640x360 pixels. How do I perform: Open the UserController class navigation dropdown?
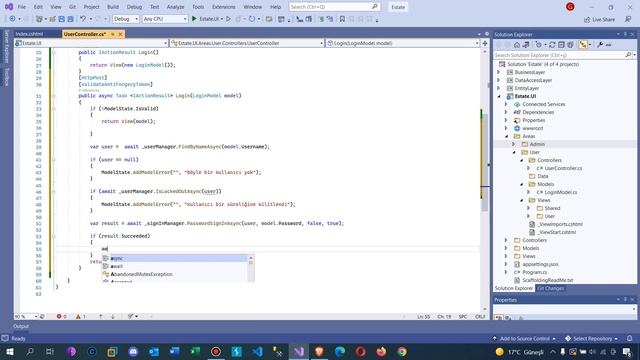[x=247, y=43]
